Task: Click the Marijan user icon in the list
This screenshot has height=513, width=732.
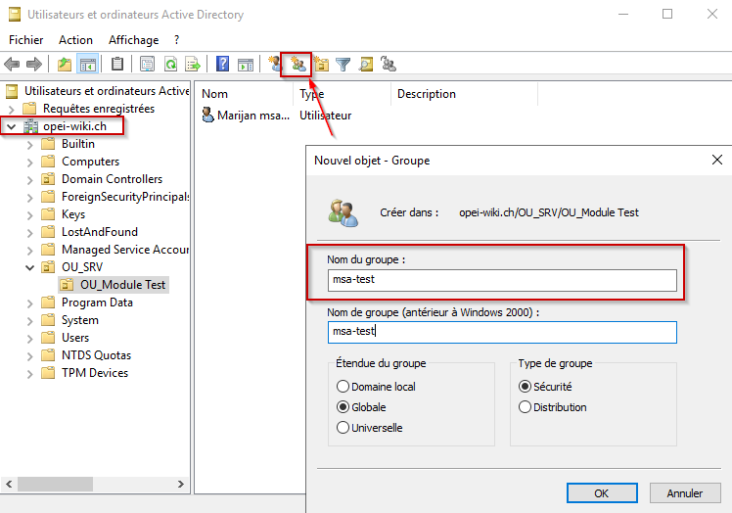Action: (208, 115)
